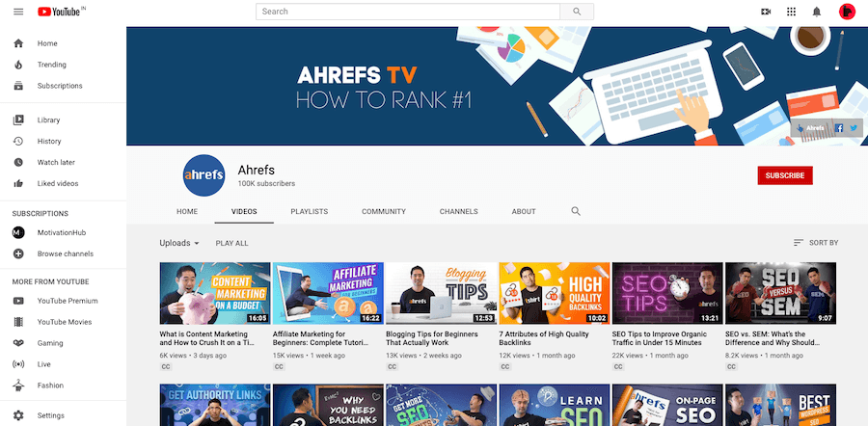Screen dimensions: 868x426
Task: Expand the Uploads dropdown
Action: (x=179, y=243)
